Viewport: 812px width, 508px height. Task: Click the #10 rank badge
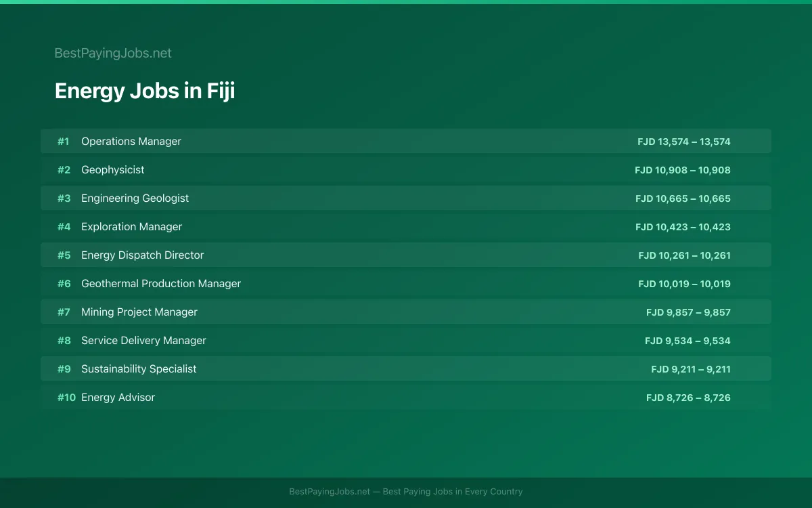66,398
